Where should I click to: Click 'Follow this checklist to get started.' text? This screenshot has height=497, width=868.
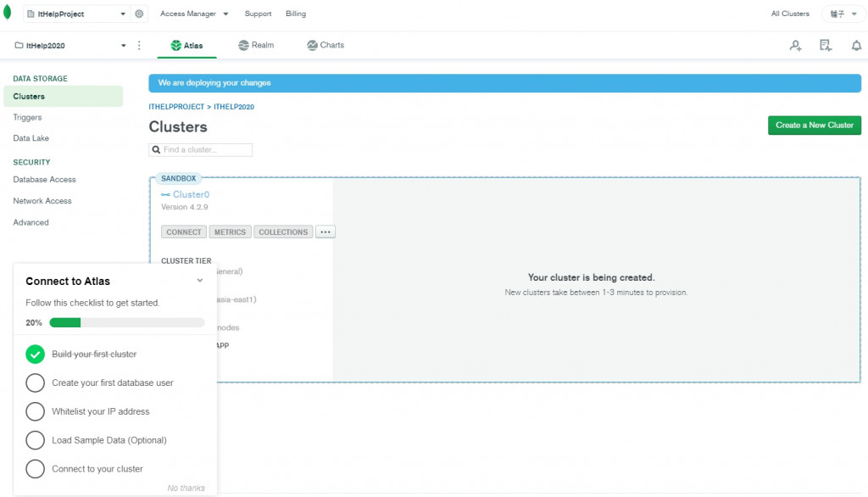tap(92, 303)
